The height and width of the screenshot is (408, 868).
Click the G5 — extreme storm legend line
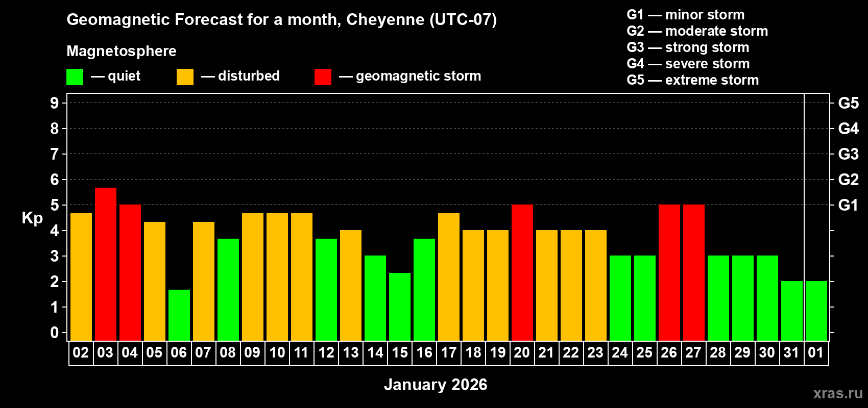click(x=693, y=80)
